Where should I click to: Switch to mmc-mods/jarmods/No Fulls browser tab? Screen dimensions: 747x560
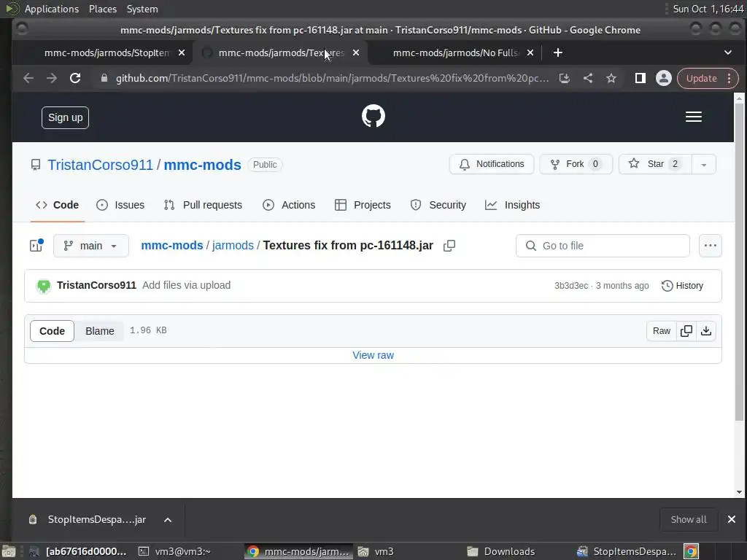tap(456, 52)
